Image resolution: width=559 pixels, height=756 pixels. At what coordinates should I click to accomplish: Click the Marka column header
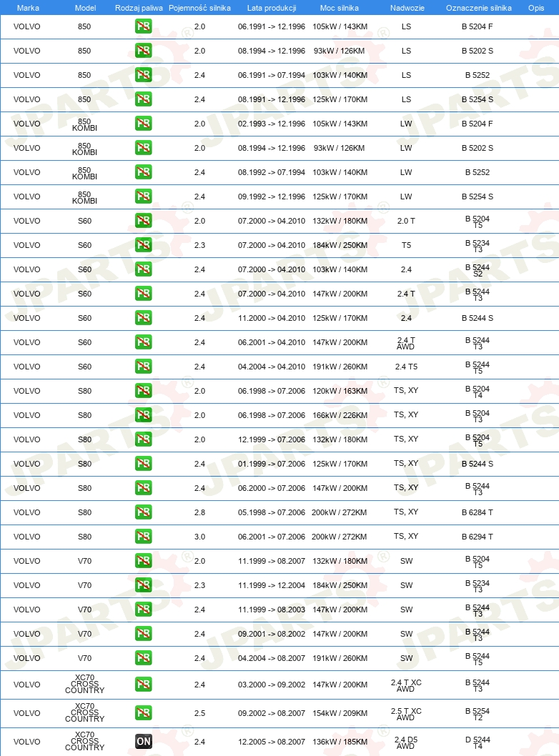coord(27,8)
